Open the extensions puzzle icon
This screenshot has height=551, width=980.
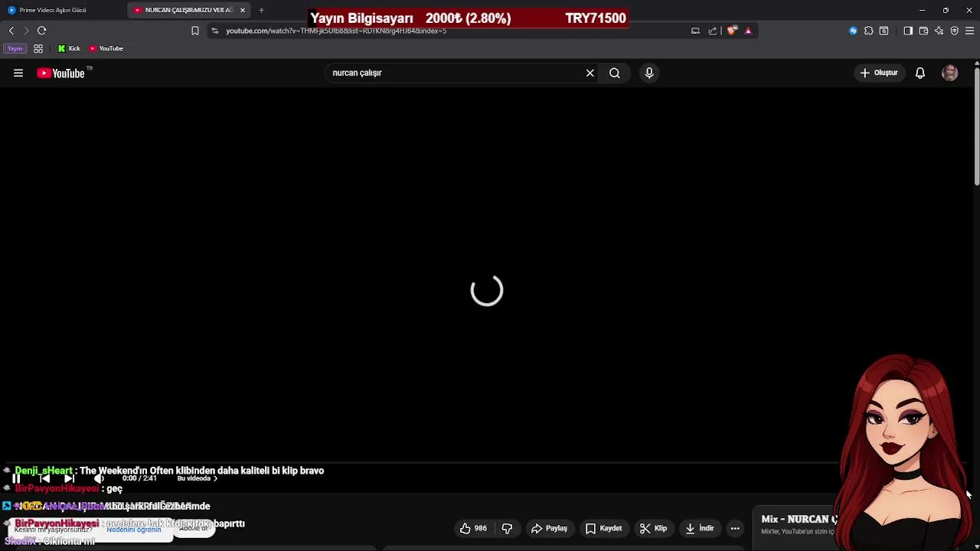coord(868,31)
